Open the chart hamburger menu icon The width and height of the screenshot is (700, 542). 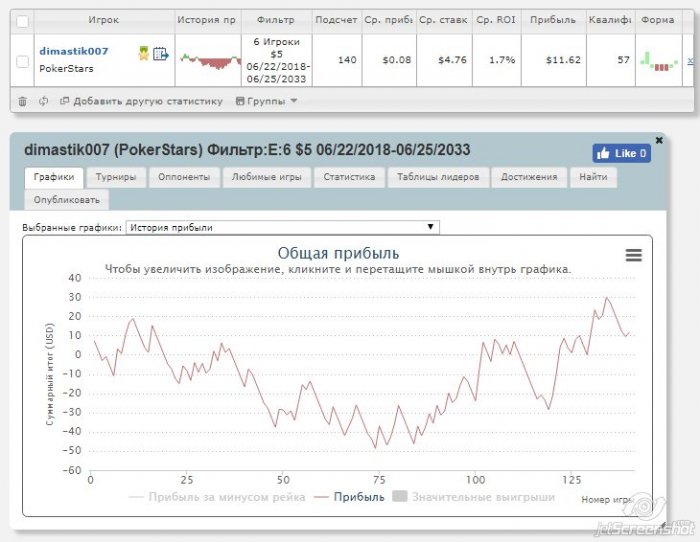click(633, 255)
